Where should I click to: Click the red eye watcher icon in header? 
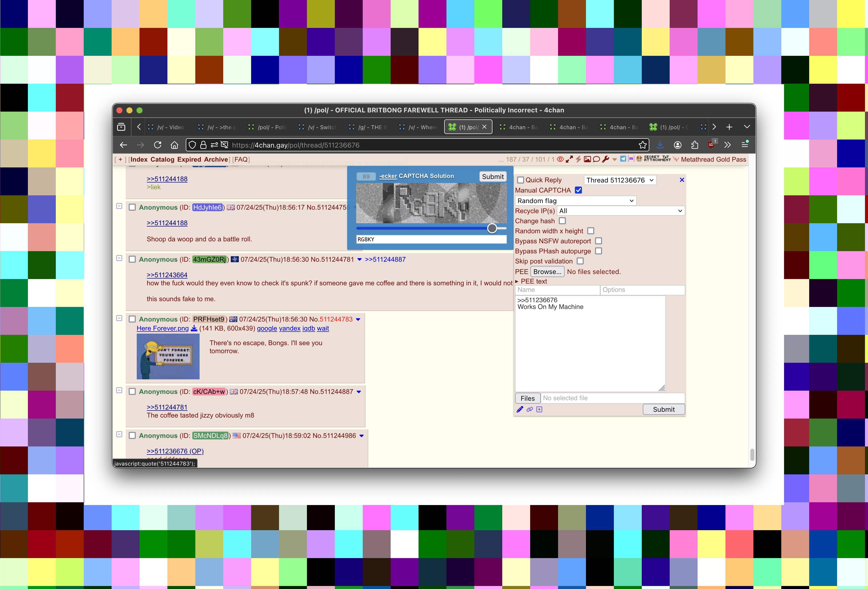click(560, 159)
